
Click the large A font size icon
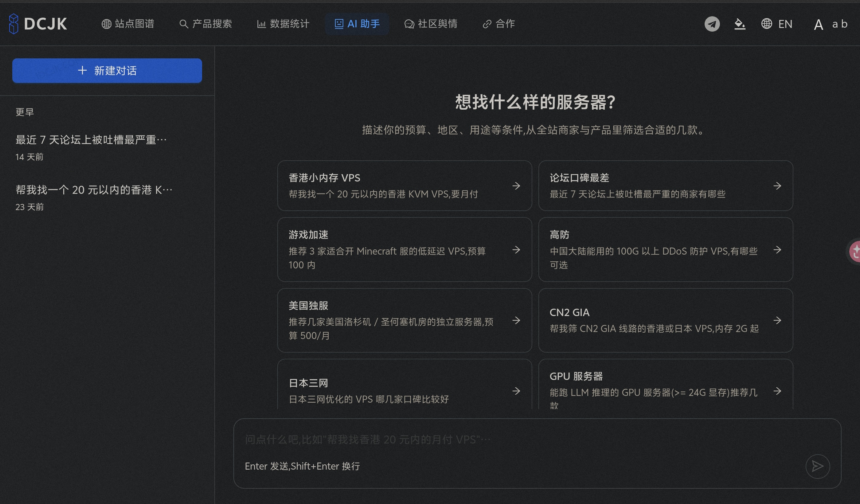coord(818,25)
